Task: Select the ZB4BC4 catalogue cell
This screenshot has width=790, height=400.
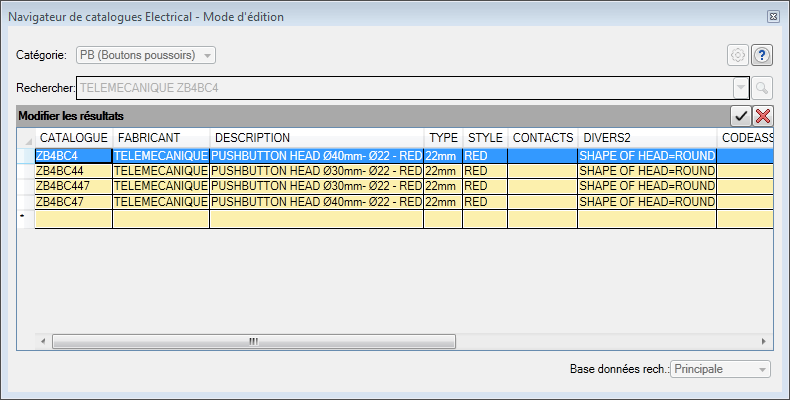Action: click(x=74, y=156)
